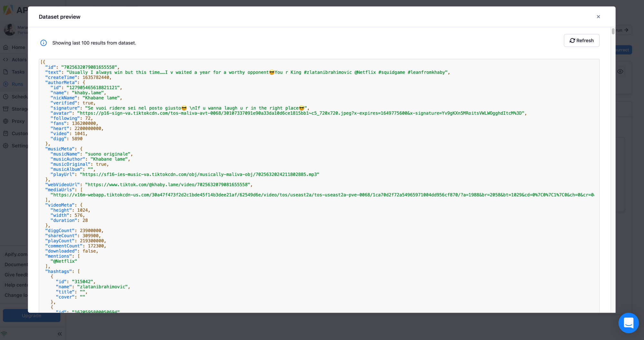Screen dimensions: 644x340
Task: Click "Showing last 100 results" text
Action: (x=94, y=43)
